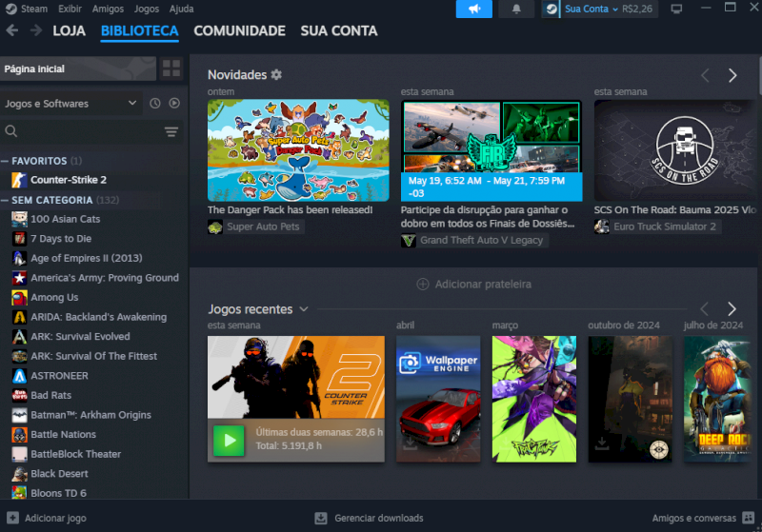Select 7 Days to Die in list
762x532 pixels.
[x=61, y=239]
